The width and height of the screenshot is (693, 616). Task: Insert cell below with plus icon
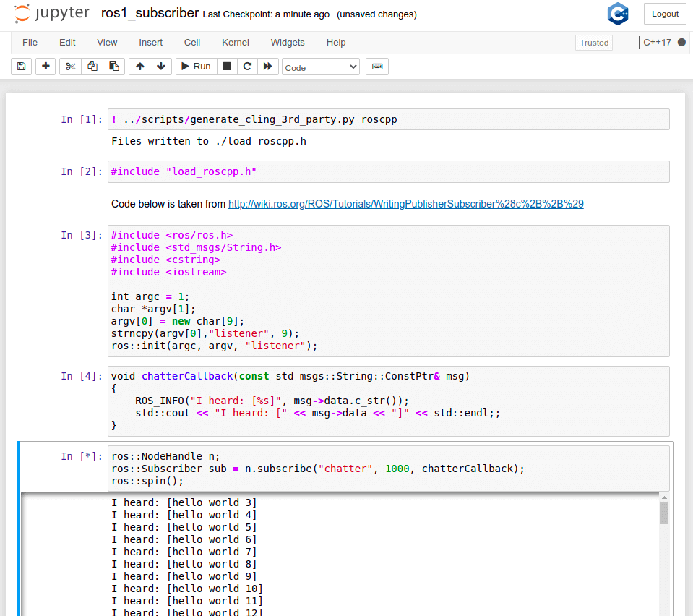click(46, 67)
